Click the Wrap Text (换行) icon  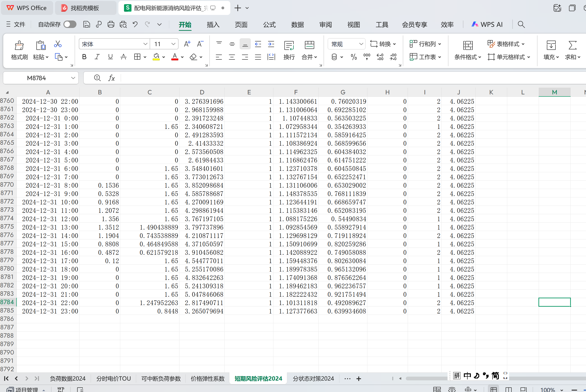[x=289, y=46]
